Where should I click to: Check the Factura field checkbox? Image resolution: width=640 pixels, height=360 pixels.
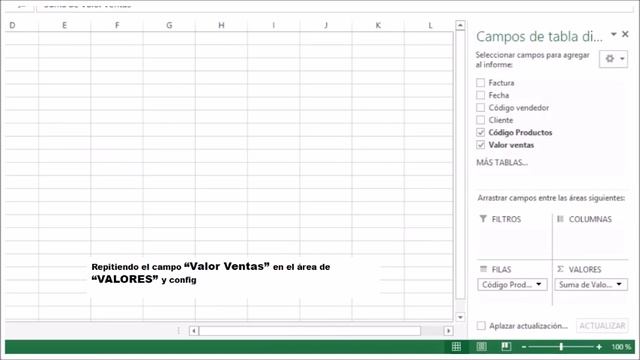coord(480,83)
